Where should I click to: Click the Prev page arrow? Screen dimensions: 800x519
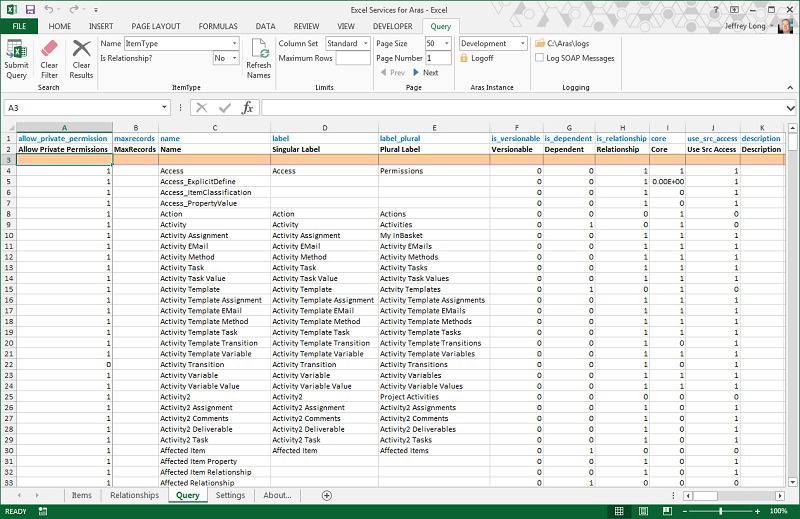click(383, 72)
